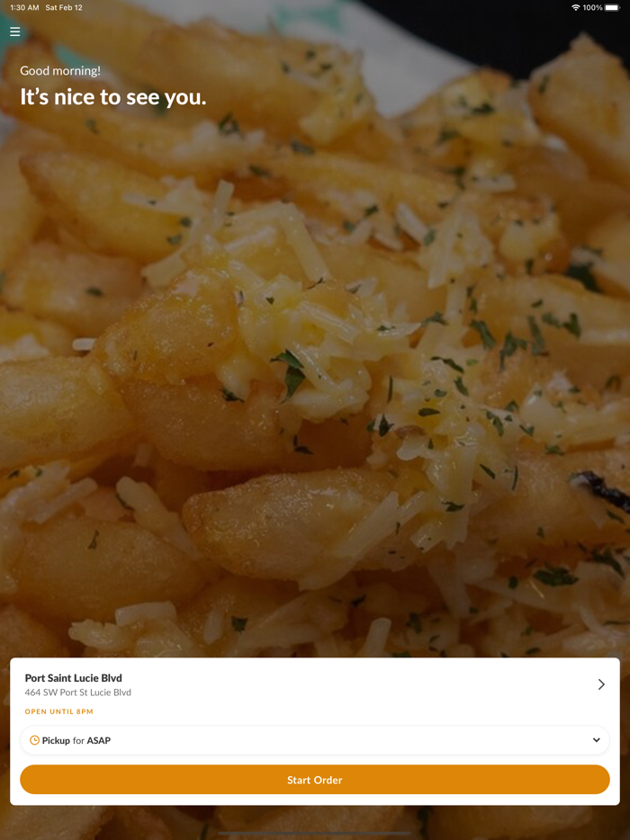The image size is (630, 840).
Task: Tap the 464 SW Port St Lucie Blvd address
Action: 77,693
